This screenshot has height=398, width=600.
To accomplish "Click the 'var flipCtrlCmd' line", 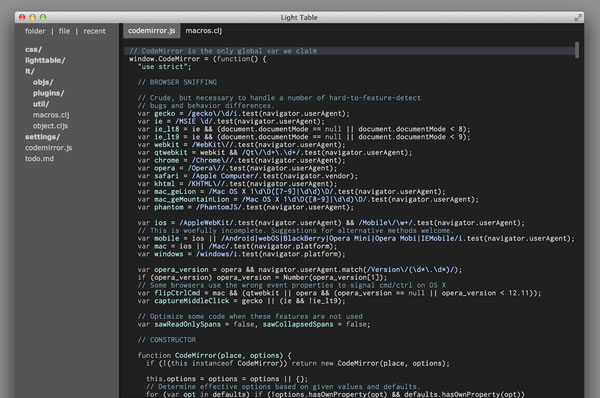I will pyautogui.click(x=339, y=293).
